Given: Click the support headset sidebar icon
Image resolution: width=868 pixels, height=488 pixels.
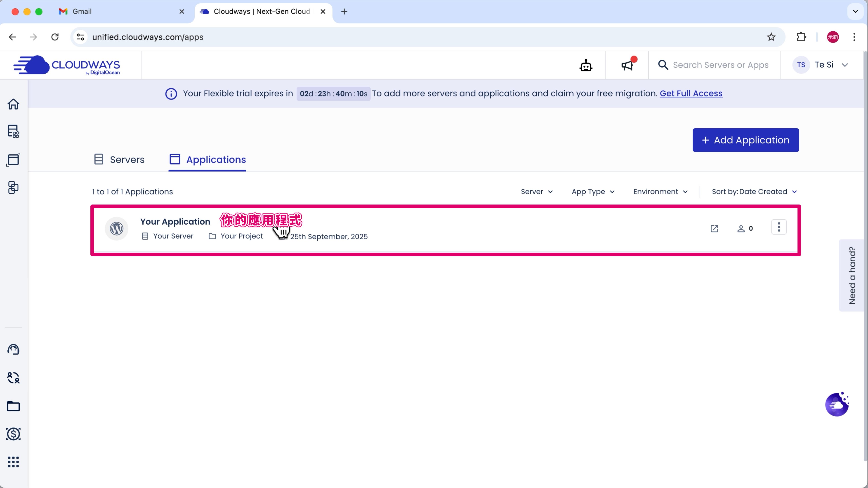Looking at the screenshot, I should click(14, 349).
